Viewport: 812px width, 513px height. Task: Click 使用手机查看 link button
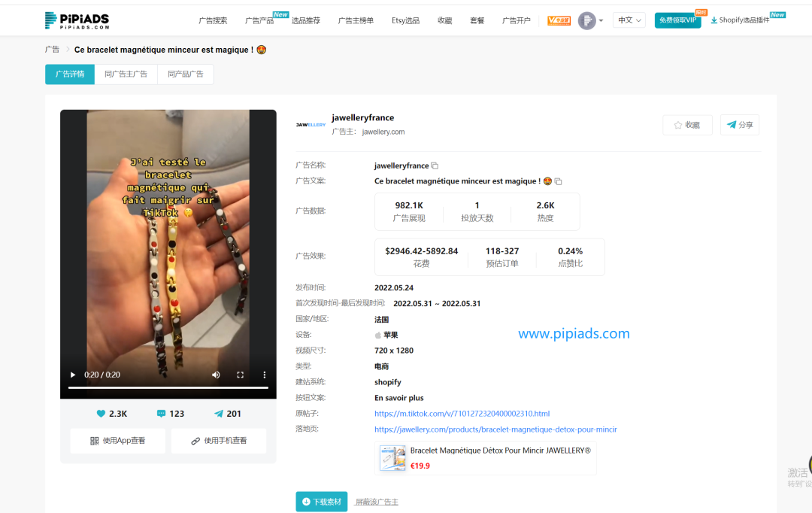219,441
